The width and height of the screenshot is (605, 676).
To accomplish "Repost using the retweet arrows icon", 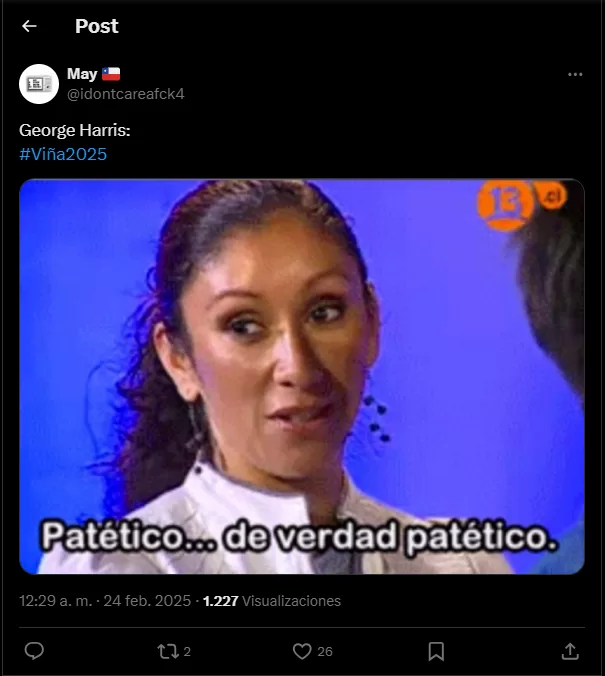I will coord(167,651).
